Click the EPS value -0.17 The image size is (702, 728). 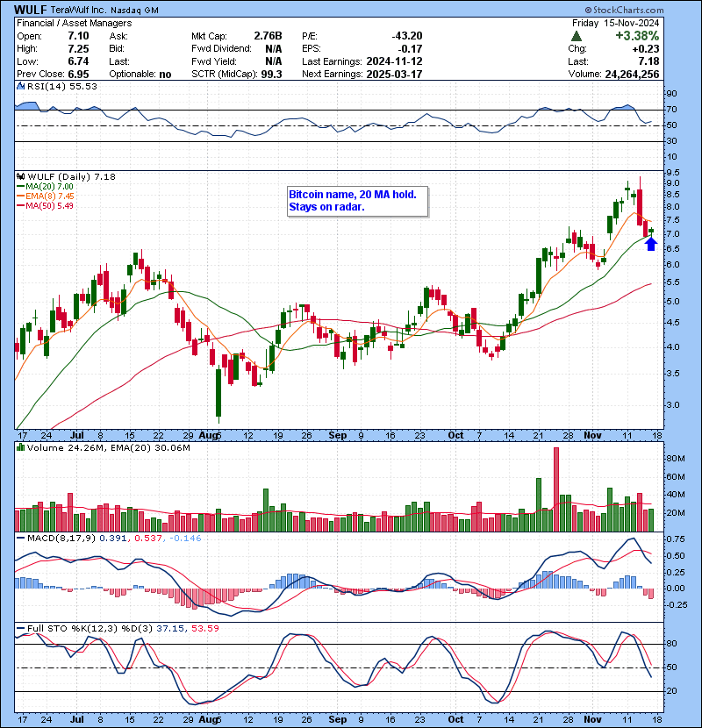click(411, 49)
